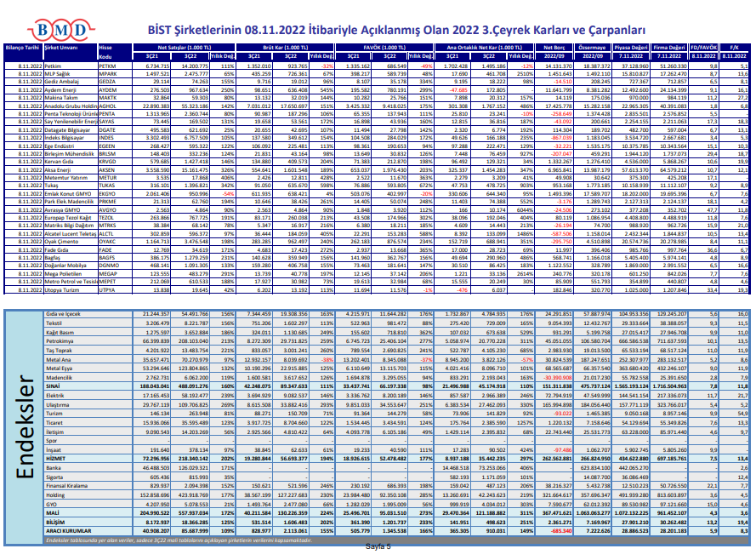Click the 'Metal Ana' index row label
The width and height of the screenshot is (756, 560).
pos(59,359)
